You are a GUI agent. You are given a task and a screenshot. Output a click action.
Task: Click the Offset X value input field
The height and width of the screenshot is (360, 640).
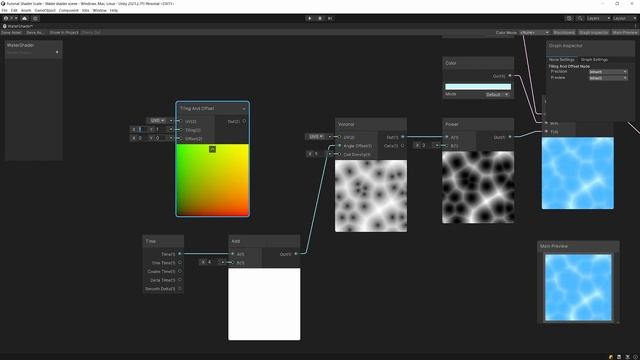point(142,138)
